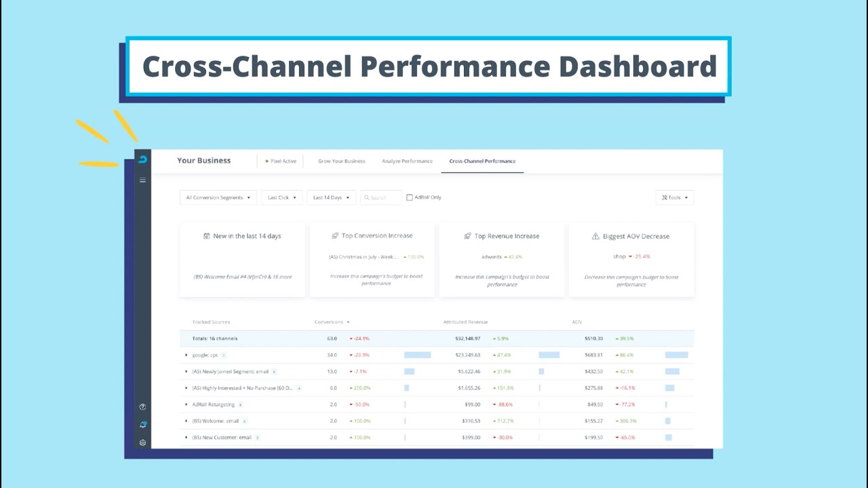Screen dimensions: 868x488
Task: Click the rocket icon beside Top Conversion Increase
Action: [x=335, y=236]
